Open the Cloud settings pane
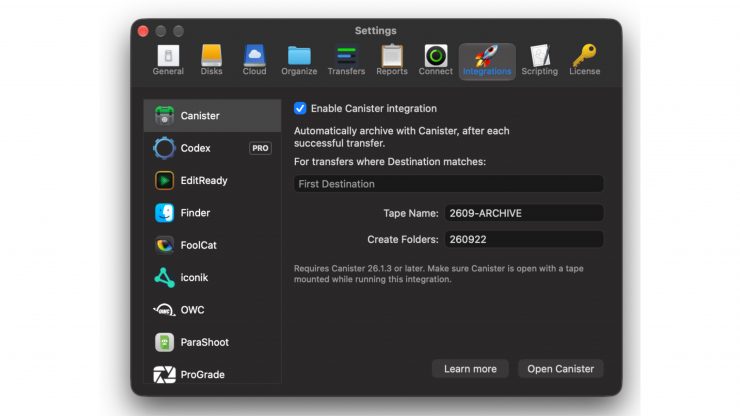This screenshot has height=416, width=740. point(254,60)
